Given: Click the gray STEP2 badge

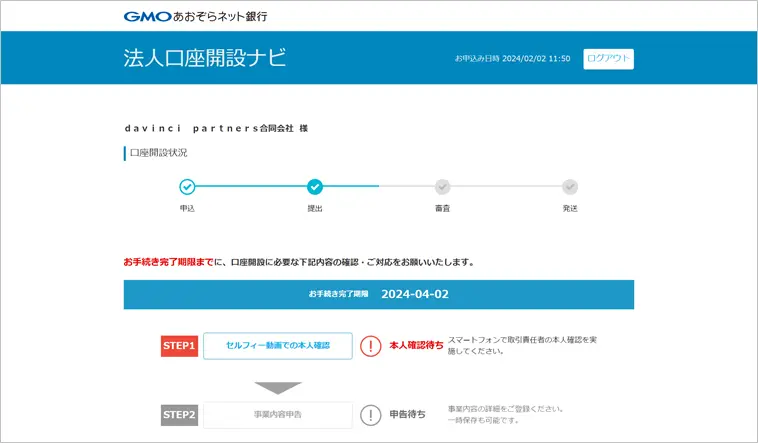Looking at the screenshot, I should point(180,415).
